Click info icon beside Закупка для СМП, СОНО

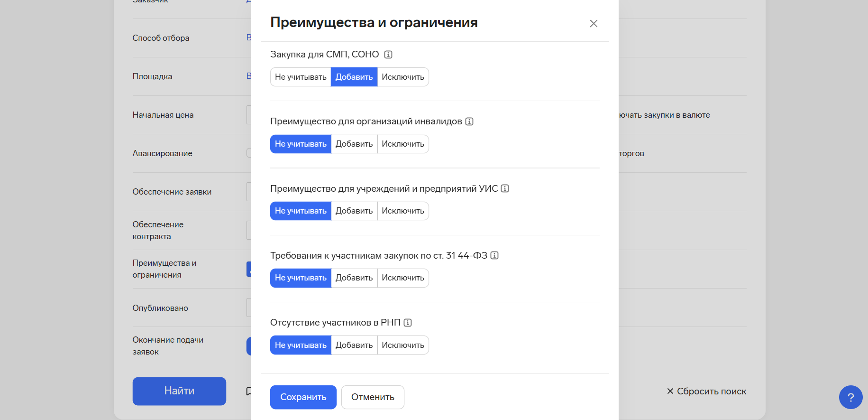click(x=388, y=55)
